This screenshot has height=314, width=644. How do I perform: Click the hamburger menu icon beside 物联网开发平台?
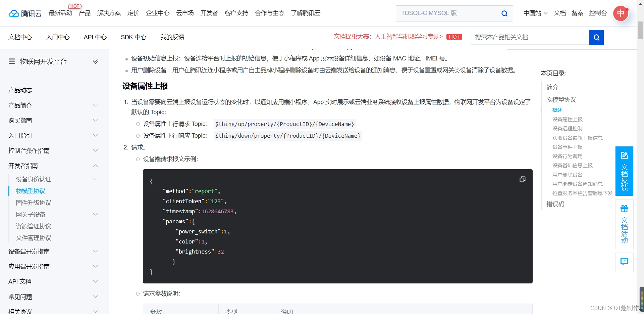point(12,61)
